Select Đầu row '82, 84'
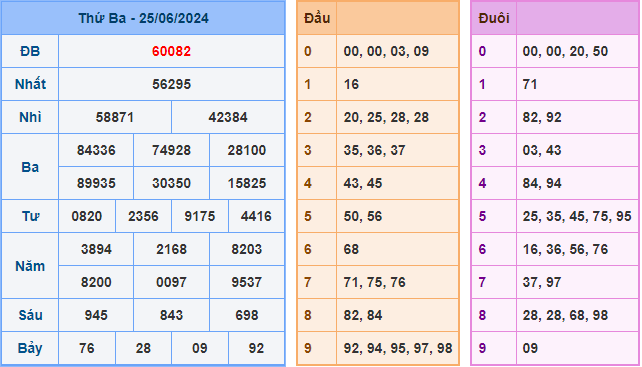The width and height of the screenshot is (642, 367). [x=363, y=315]
